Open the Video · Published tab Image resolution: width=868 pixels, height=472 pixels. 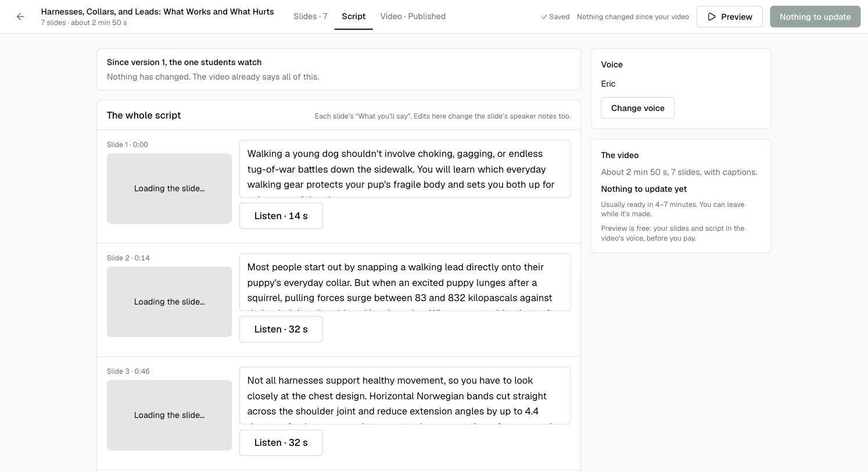[413, 16]
